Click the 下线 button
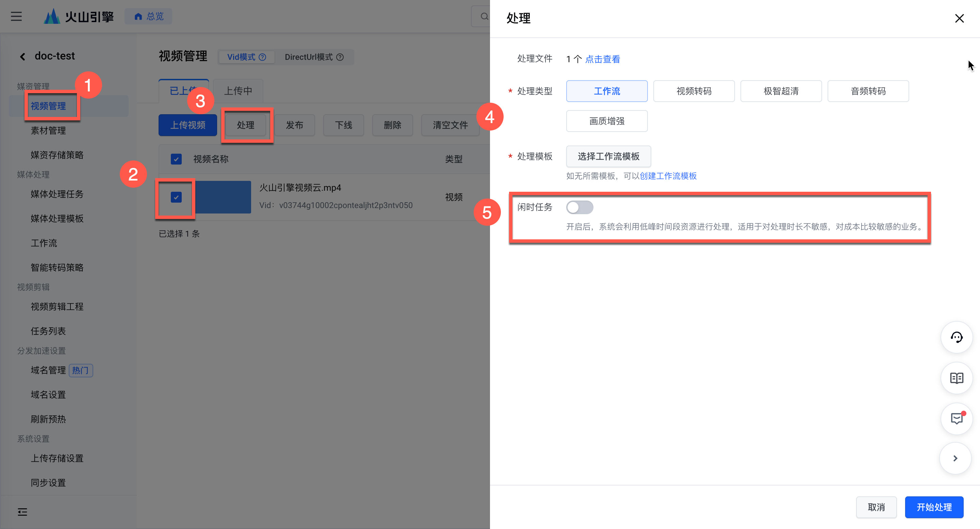 point(344,125)
